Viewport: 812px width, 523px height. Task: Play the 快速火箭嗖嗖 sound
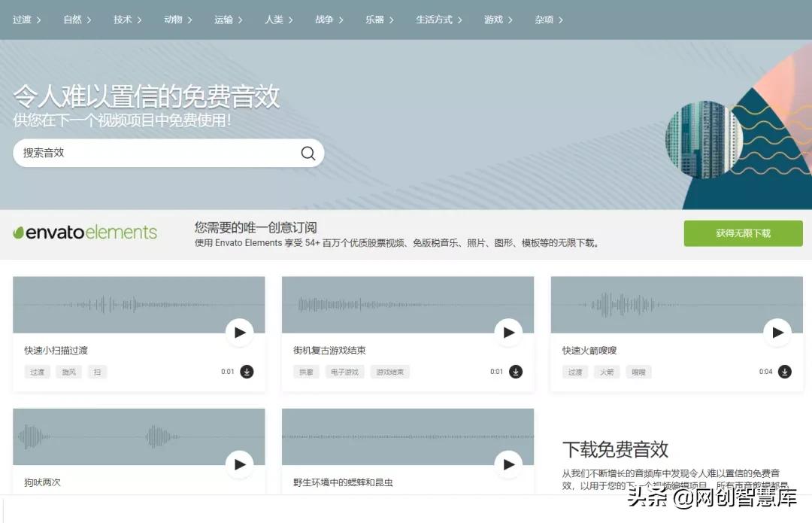tap(777, 332)
